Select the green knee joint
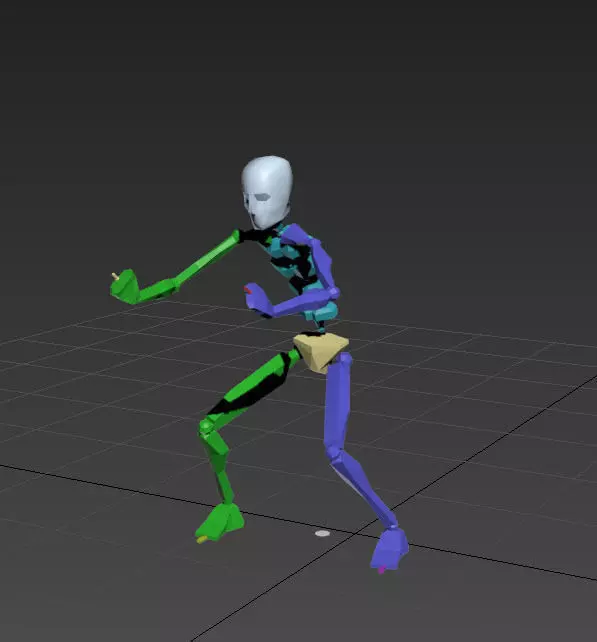The width and height of the screenshot is (597, 642). click(x=206, y=427)
